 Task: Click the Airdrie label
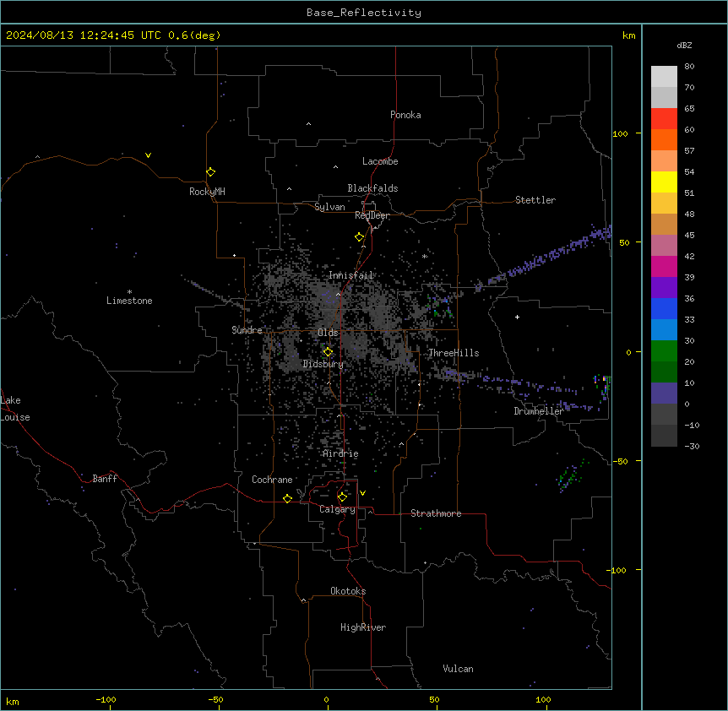tap(341, 453)
